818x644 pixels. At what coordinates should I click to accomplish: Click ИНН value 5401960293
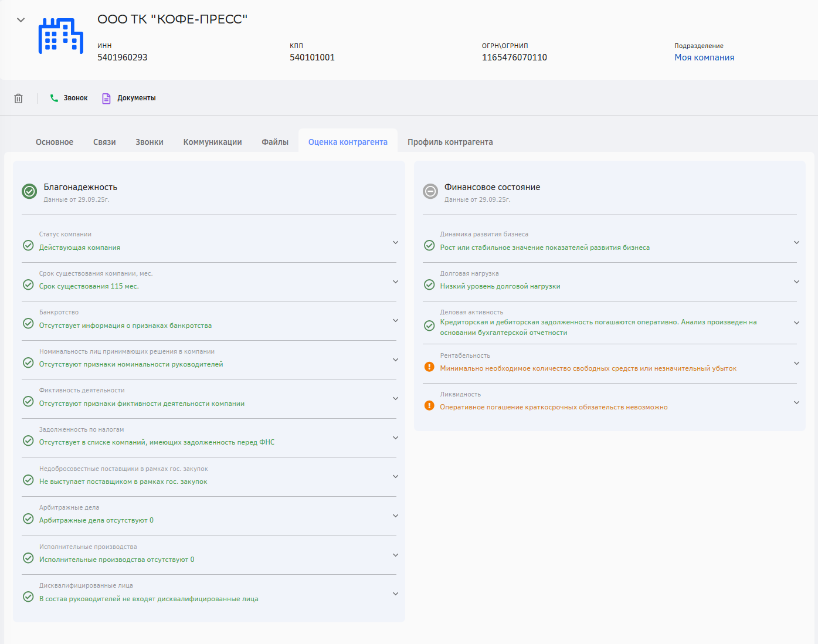pos(123,57)
